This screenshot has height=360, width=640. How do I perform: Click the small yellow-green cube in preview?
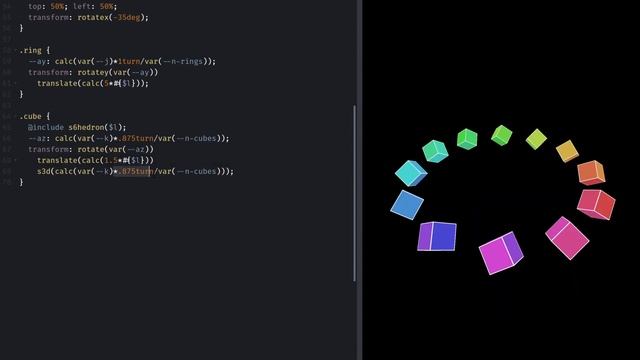536,139
